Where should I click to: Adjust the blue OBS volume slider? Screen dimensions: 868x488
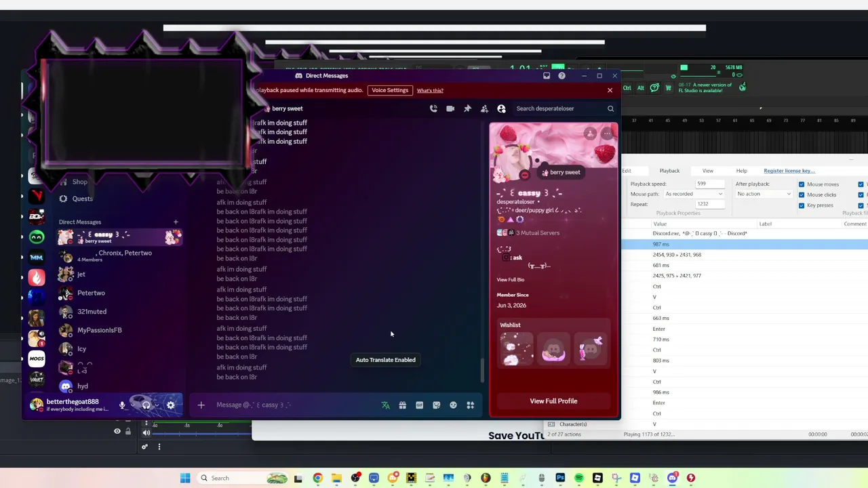click(201, 432)
